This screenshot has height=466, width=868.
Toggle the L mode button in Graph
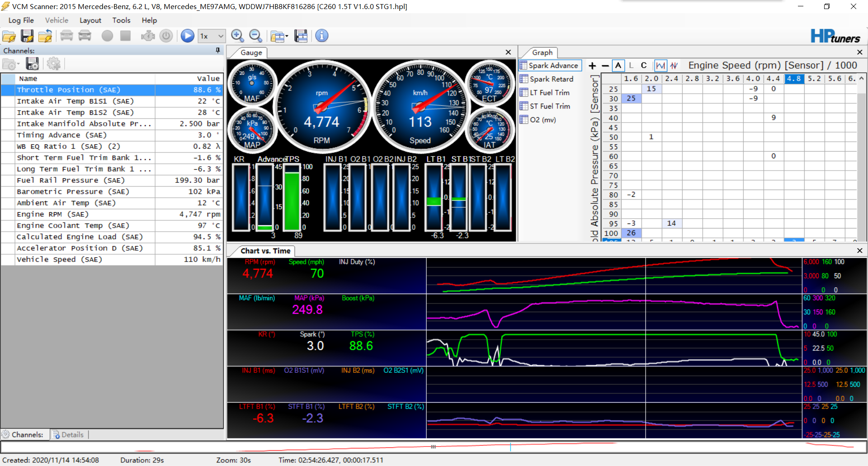click(631, 66)
